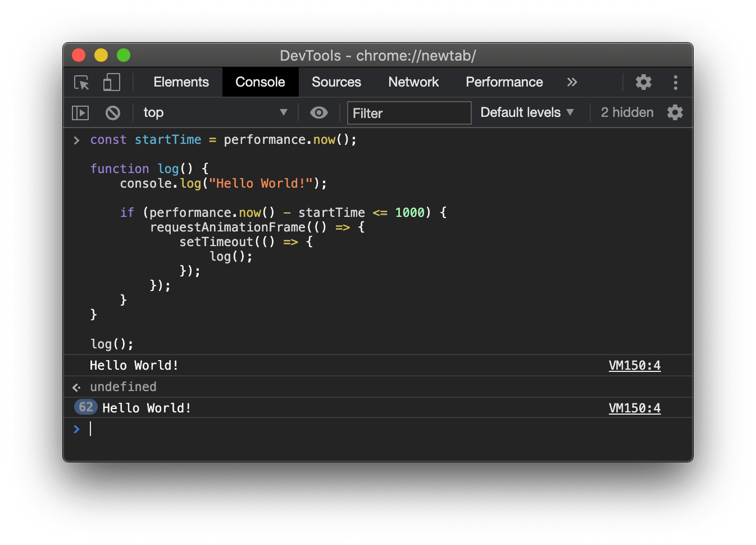Clear the console with the ban icon
This screenshot has height=545, width=756.
(113, 113)
